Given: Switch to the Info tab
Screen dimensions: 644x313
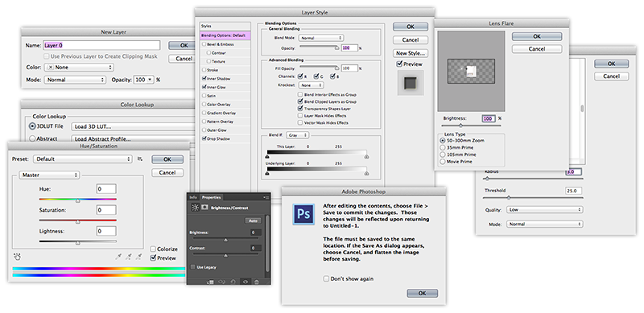Looking at the screenshot, I should tap(192, 197).
